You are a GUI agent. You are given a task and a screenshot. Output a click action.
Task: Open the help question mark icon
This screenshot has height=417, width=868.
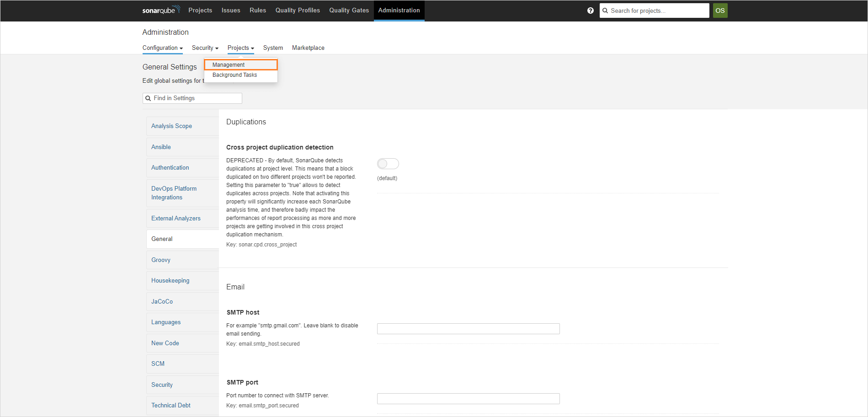click(590, 10)
